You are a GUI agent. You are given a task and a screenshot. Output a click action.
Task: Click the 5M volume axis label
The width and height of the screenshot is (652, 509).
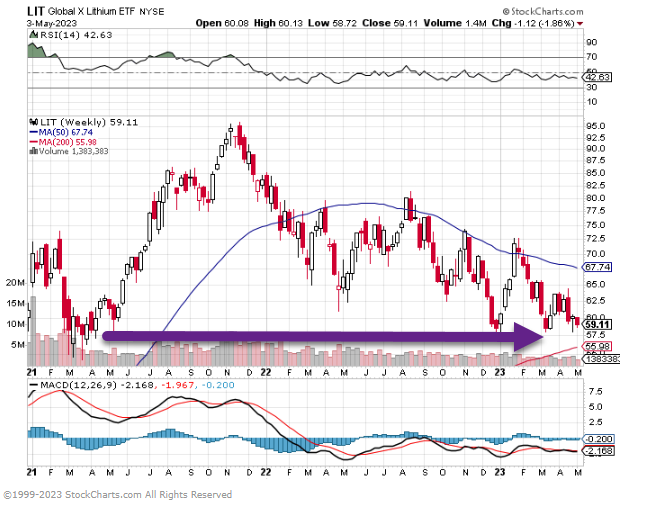point(18,345)
